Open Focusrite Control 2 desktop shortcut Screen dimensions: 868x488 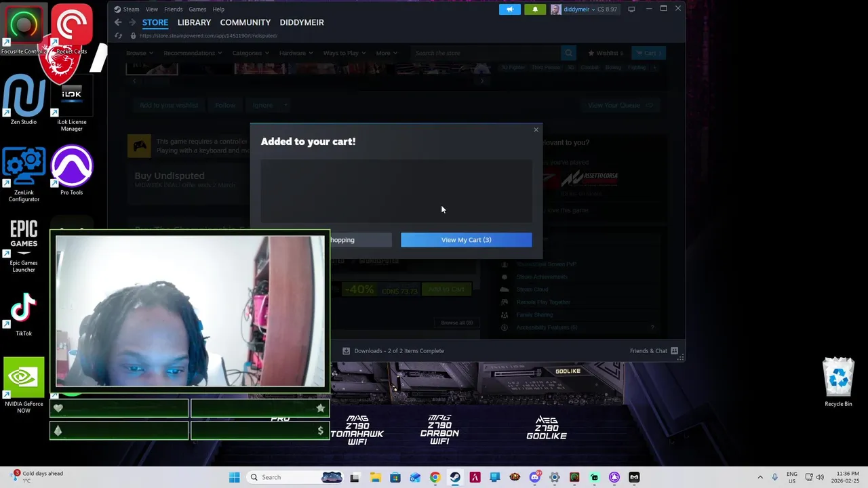point(24,30)
